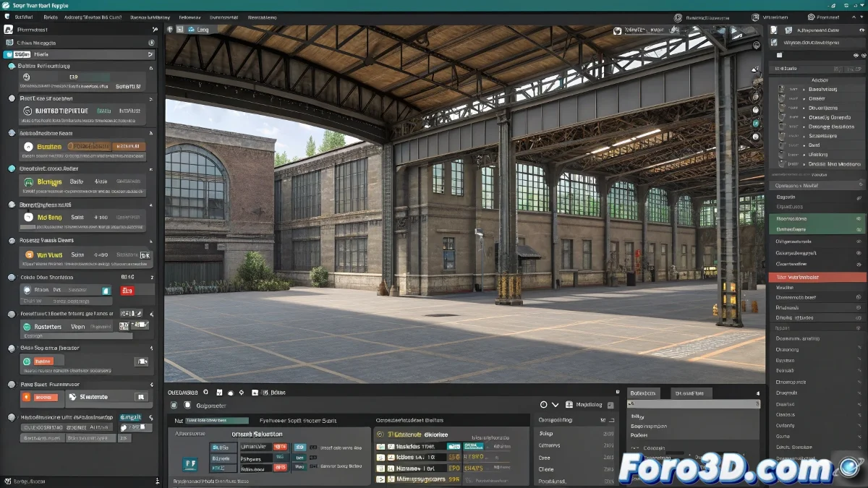Toggle teal bullet of section above 'Blcmigs' row
Image resolution: width=868 pixels, height=488 pixels.
pos(12,168)
